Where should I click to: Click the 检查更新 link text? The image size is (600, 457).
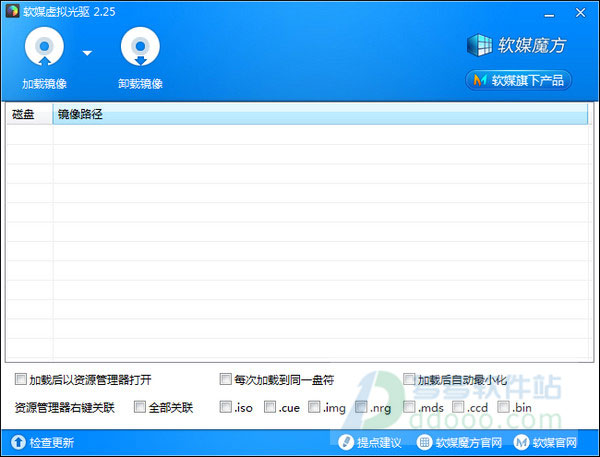(52, 443)
